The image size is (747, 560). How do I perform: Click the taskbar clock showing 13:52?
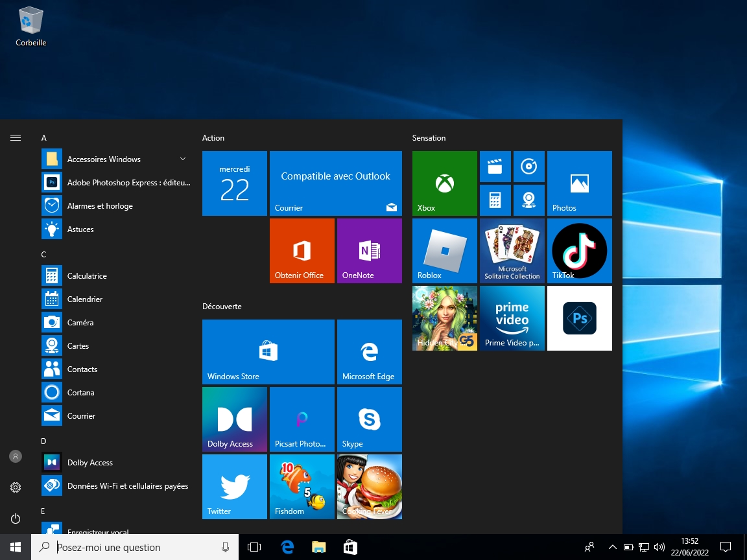click(x=689, y=547)
